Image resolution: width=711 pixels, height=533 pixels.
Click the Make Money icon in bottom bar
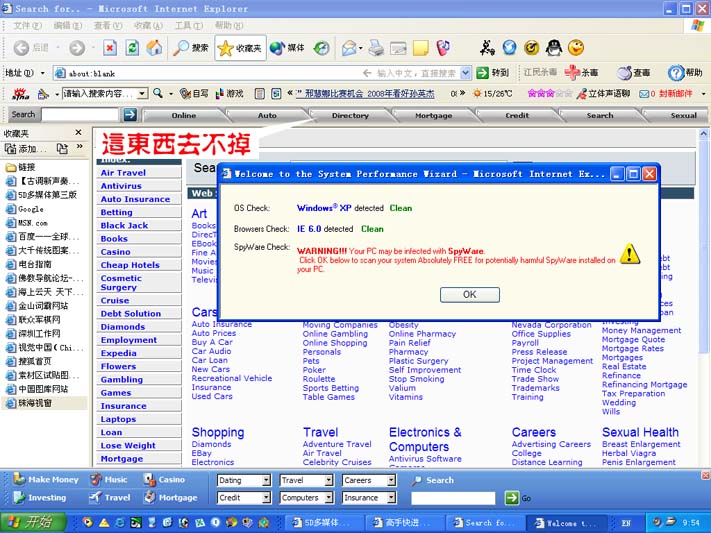19,479
